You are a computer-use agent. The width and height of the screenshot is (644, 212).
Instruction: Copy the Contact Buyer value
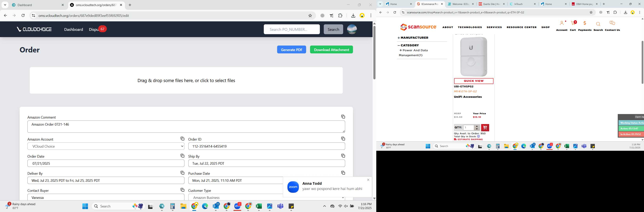[x=182, y=190]
